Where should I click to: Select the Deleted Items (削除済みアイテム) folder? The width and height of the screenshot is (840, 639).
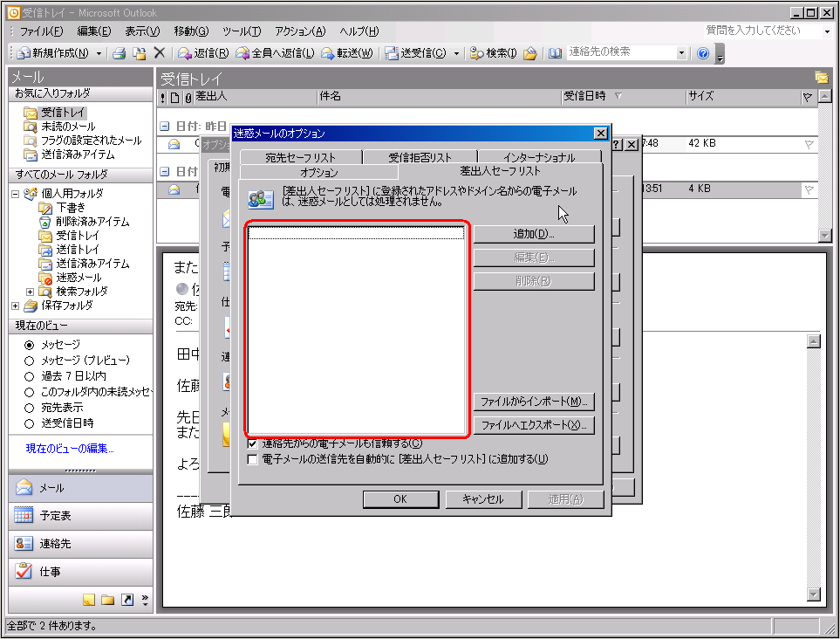[92, 222]
